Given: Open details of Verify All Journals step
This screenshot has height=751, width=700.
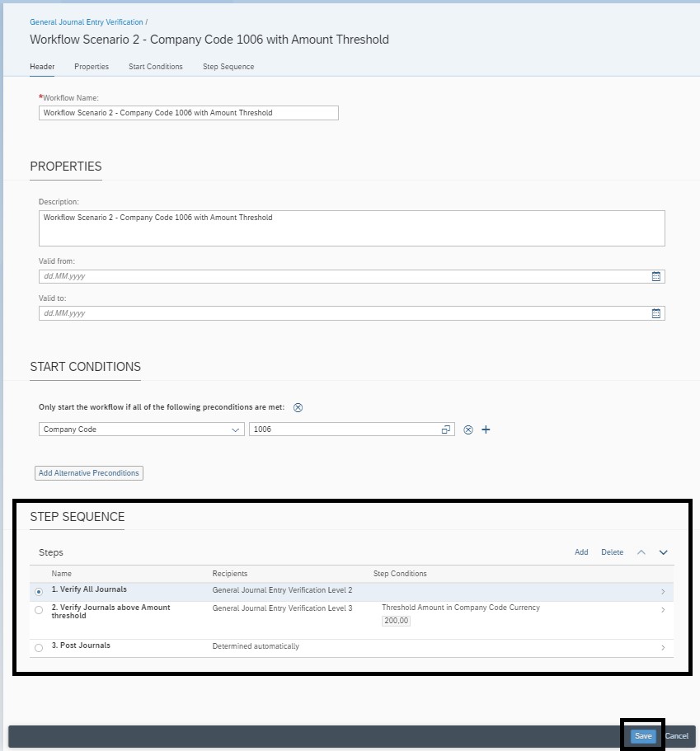Looking at the screenshot, I should click(x=663, y=592).
